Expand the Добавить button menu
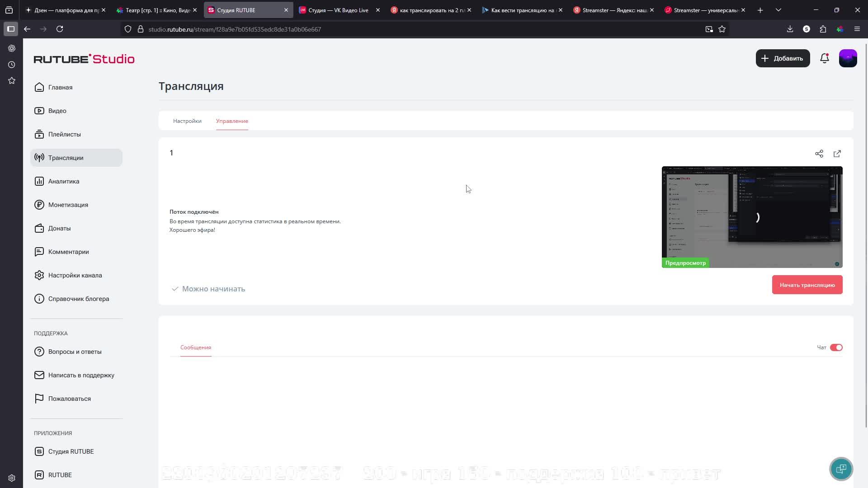 point(783,58)
